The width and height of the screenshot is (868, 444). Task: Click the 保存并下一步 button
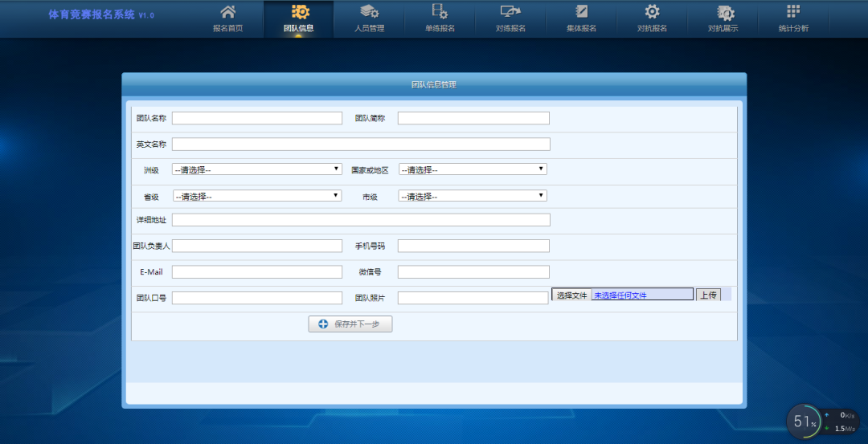pyautogui.click(x=350, y=324)
